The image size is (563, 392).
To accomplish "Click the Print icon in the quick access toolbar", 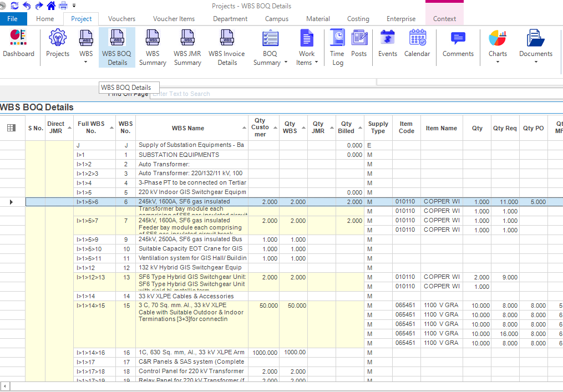I will (63, 6).
